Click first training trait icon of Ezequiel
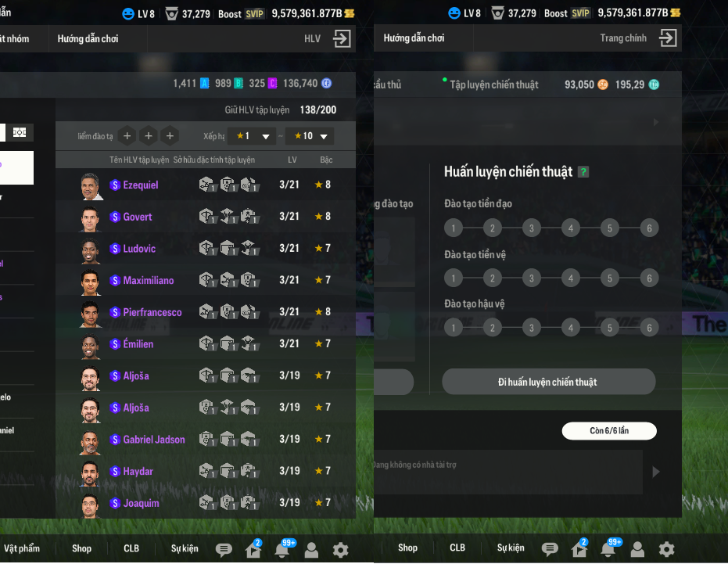Viewport: 728px width, 564px height. tap(207, 185)
